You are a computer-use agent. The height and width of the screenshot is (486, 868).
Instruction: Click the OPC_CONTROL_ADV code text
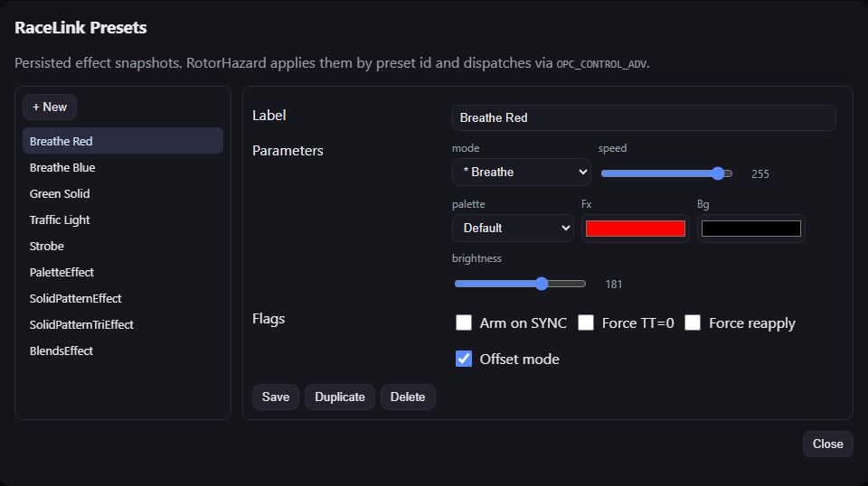601,64
